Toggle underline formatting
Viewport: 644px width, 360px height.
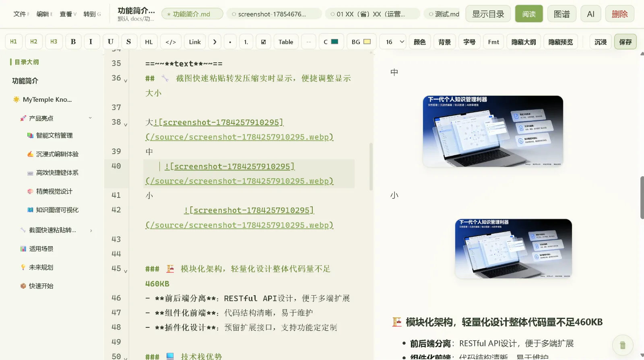point(110,42)
